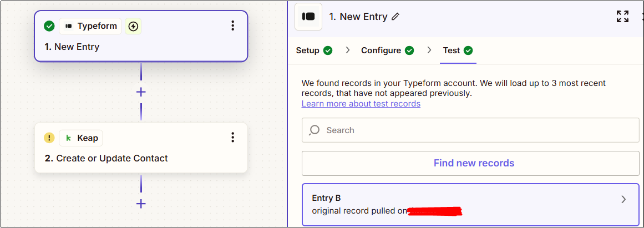This screenshot has width=644, height=228.
Task: Select the New Entry trigger card
Action: click(x=141, y=36)
